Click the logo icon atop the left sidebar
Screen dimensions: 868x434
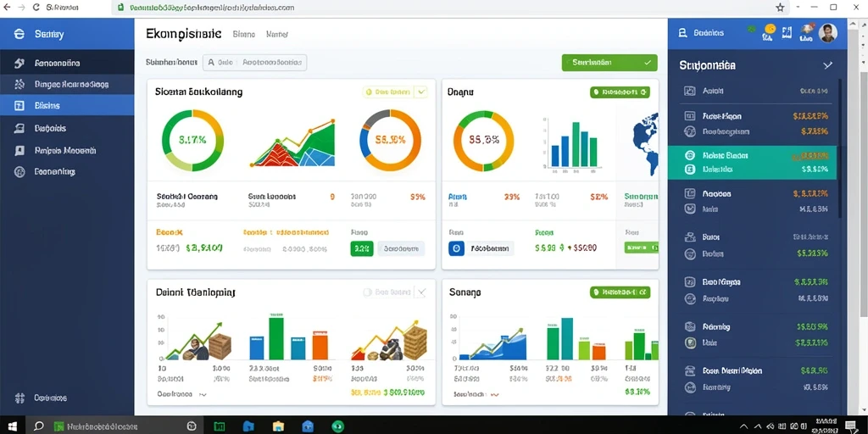(19, 34)
